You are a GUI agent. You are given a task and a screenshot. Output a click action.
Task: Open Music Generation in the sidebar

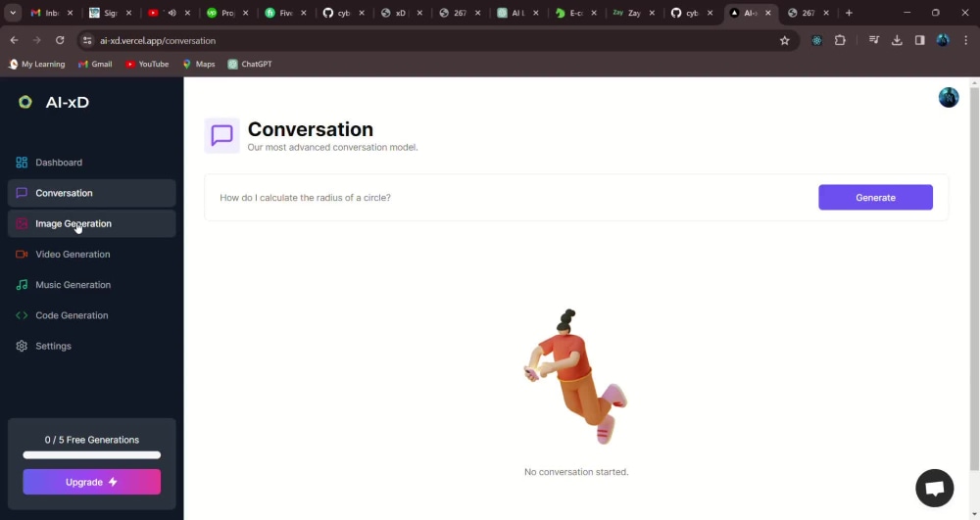point(91,285)
